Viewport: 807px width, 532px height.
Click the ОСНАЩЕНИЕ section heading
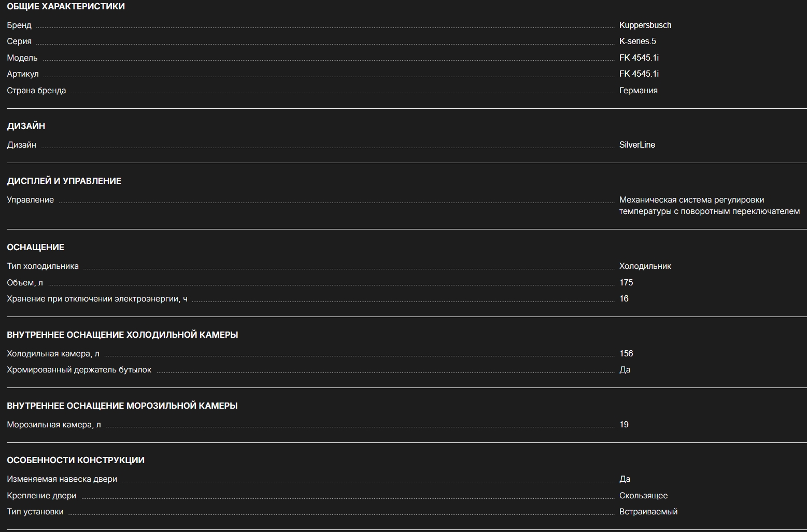[35, 247]
